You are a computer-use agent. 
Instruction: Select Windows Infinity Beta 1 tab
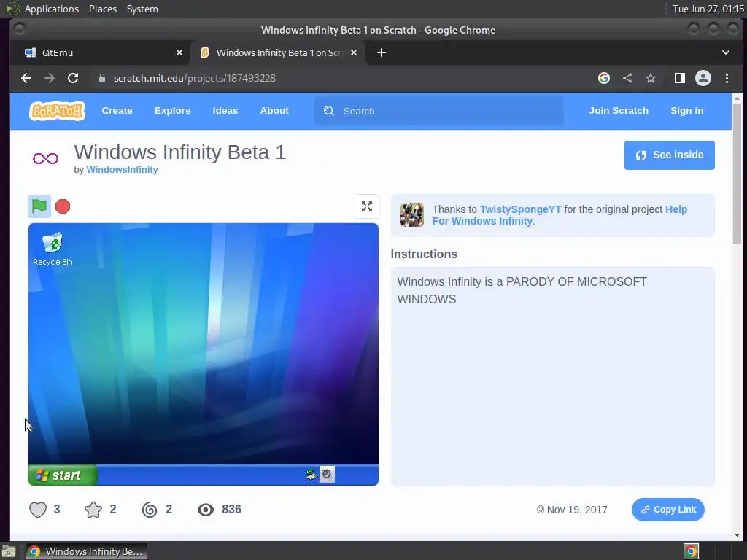point(278,52)
